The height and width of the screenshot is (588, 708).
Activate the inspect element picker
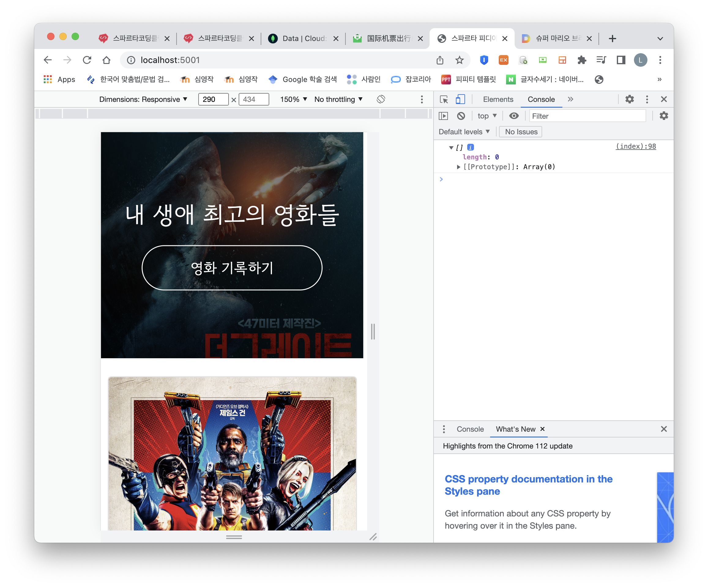(444, 99)
